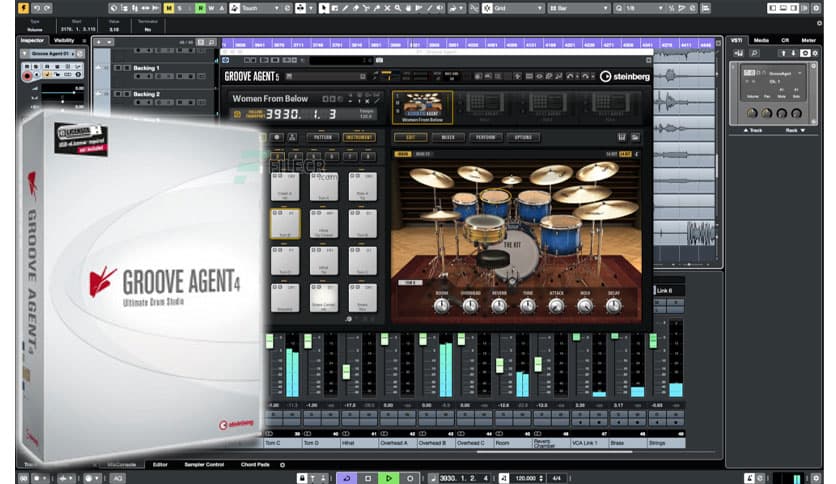The width and height of the screenshot is (836, 484).
Task: Click the tempo field showing 120.000
Action: [x=528, y=478]
